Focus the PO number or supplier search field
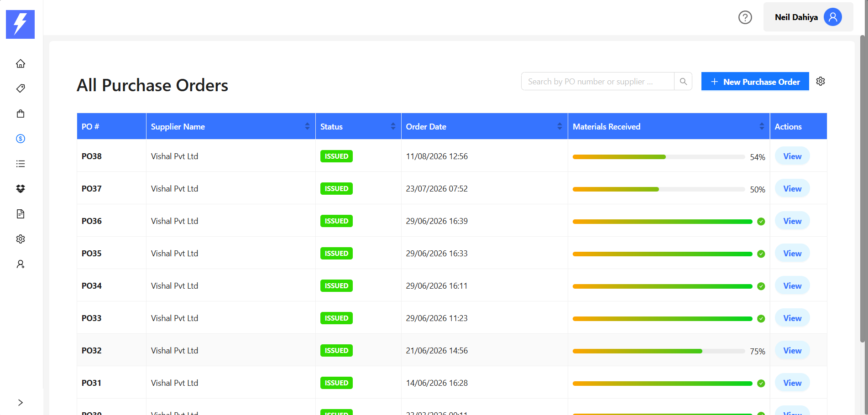868x415 pixels. [598, 81]
